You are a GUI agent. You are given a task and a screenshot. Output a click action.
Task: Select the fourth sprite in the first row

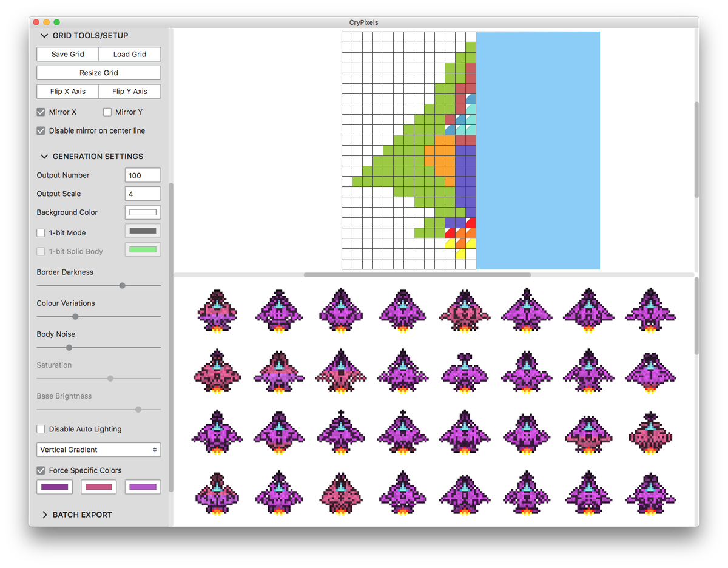tap(403, 311)
